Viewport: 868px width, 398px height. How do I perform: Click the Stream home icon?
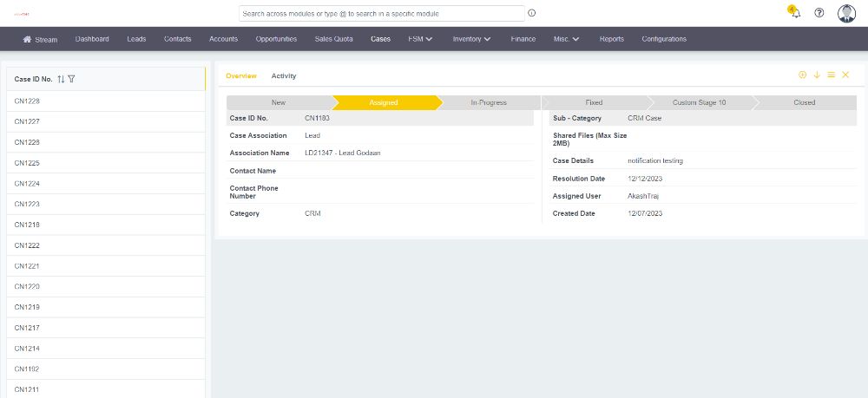(x=28, y=39)
